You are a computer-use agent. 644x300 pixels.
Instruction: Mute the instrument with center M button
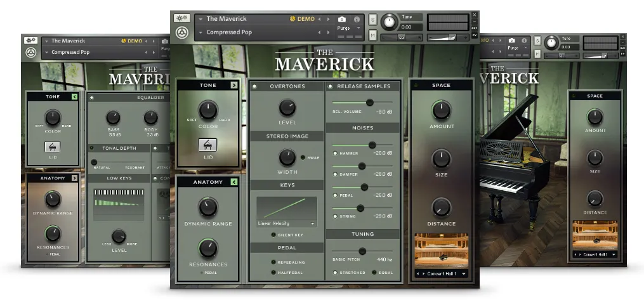pyautogui.click(x=372, y=36)
